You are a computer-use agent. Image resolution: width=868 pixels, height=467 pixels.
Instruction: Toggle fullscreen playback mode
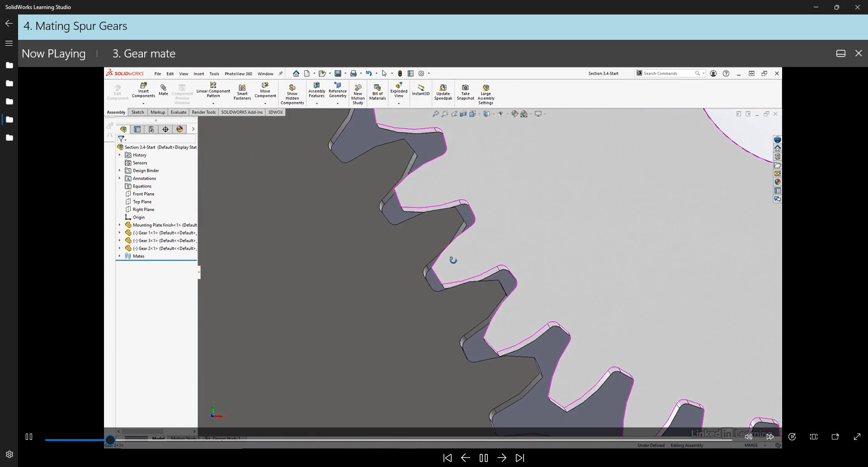point(858,437)
